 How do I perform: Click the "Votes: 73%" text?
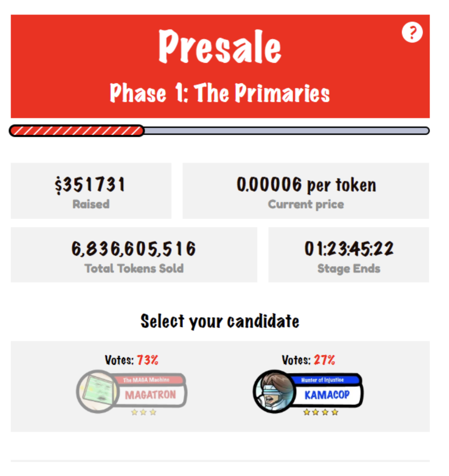[132, 360]
